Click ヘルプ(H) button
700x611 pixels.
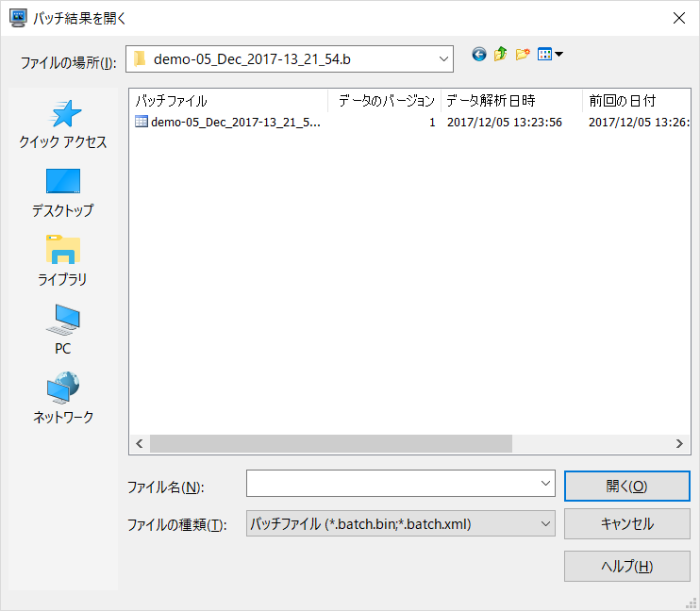coord(626,567)
